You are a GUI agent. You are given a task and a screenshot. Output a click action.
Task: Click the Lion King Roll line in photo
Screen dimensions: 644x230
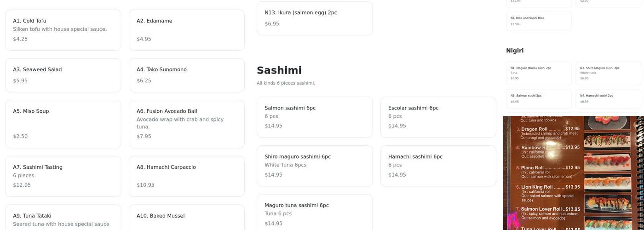pyautogui.click(x=547, y=187)
